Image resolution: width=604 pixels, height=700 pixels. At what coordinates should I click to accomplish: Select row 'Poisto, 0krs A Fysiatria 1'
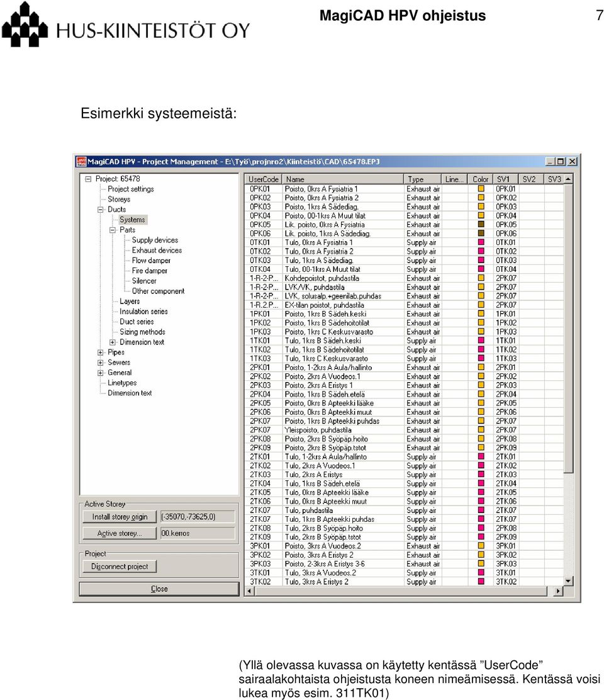click(x=404, y=189)
